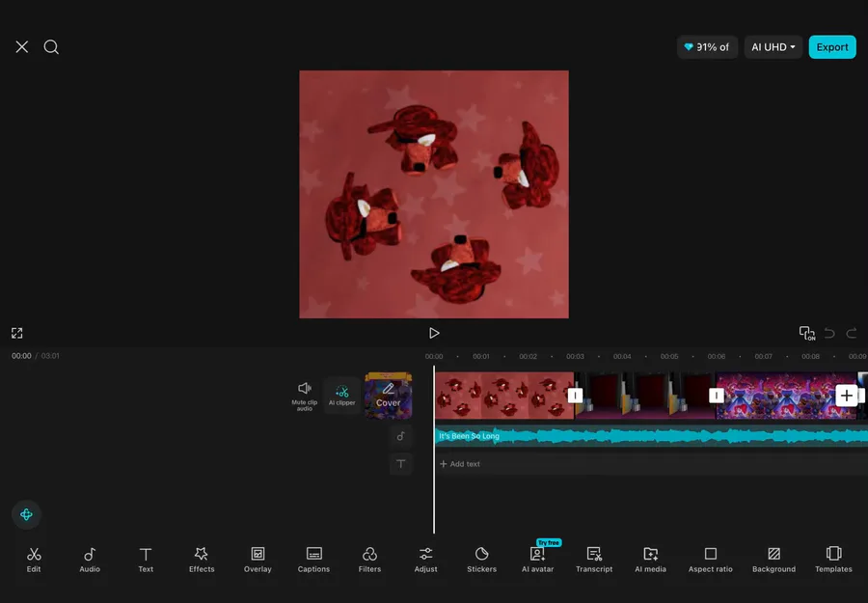Click the first transition marker between clips
868x603 pixels.
tap(575, 396)
